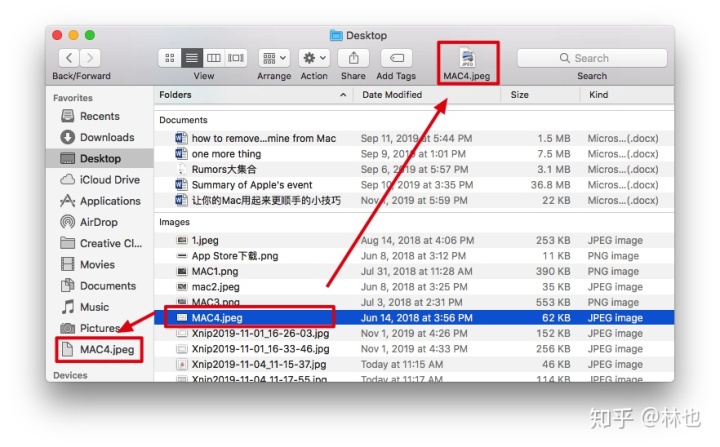Sort by Kind column
The width and height of the screenshot is (720, 447).
pyautogui.click(x=627, y=95)
